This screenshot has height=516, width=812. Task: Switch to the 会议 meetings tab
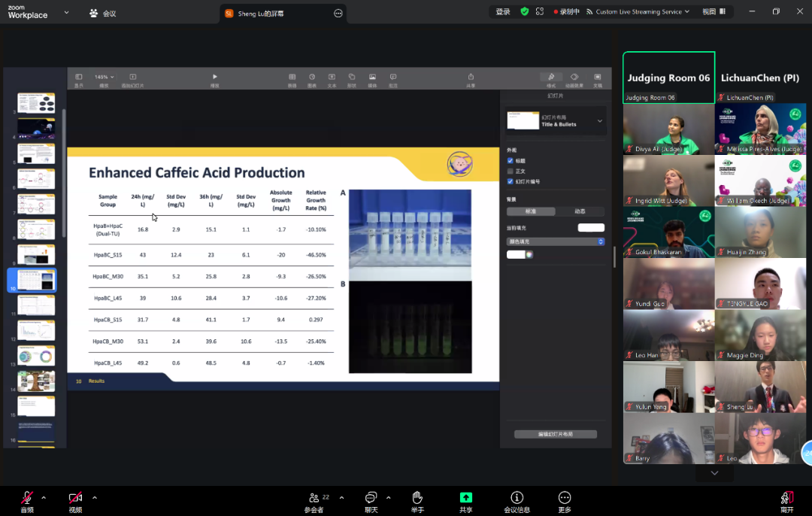102,14
